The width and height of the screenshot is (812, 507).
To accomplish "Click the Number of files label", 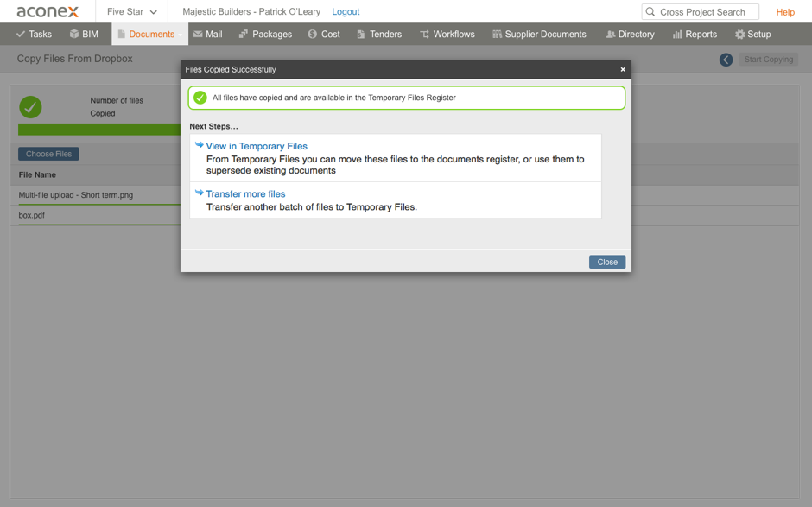I will [117, 100].
